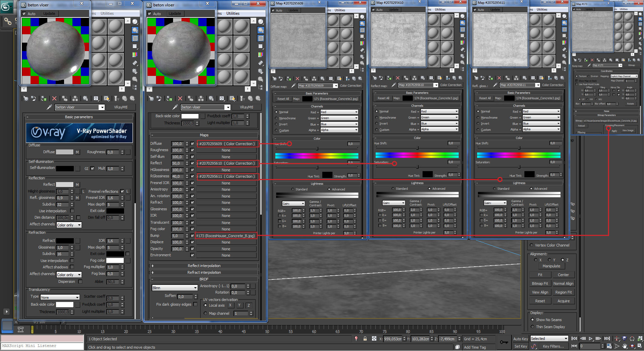The width and height of the screenshot is (644, 351).
Task: Toggle Background checker icon beside Basic parameters window samples
Action: pyautogui.click(x=135, y=38)
